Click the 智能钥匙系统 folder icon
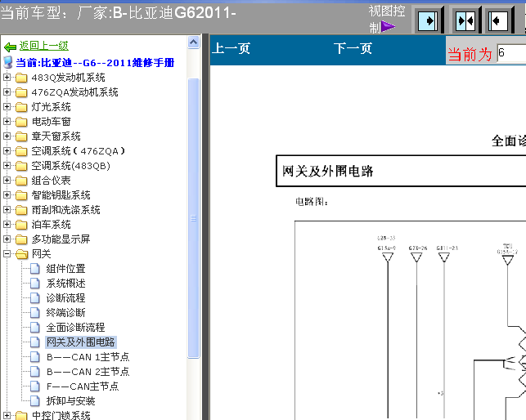Viewport: 526px width, 420px height. [21, 195]
